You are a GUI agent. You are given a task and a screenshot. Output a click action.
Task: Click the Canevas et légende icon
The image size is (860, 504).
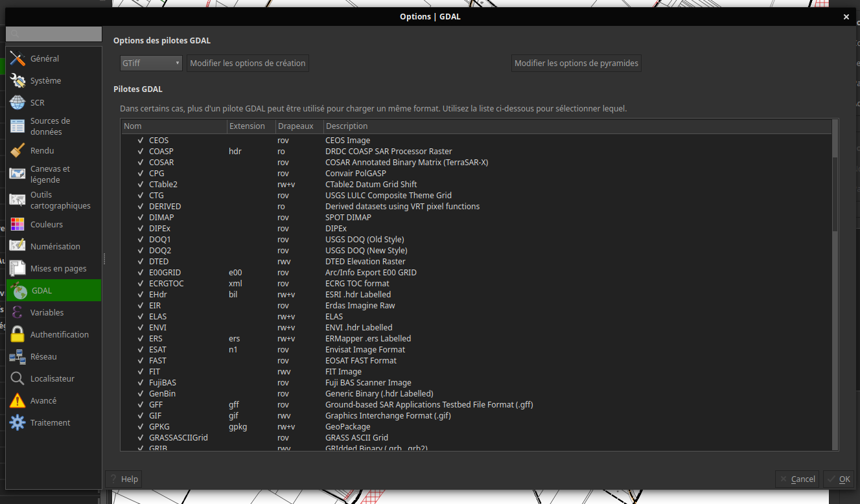18,174
